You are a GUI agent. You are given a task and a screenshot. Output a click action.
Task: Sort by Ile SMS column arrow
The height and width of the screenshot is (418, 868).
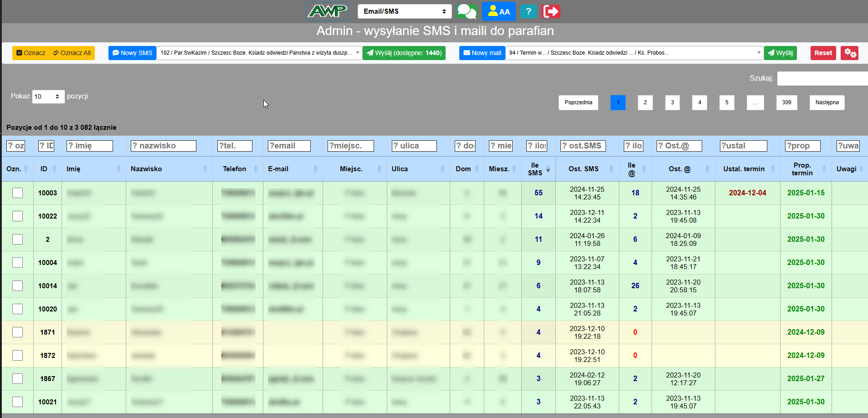tap(548, 169)
